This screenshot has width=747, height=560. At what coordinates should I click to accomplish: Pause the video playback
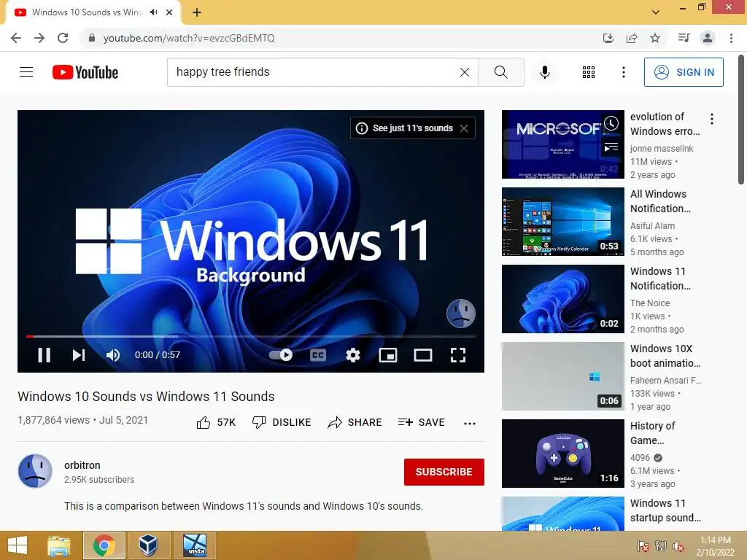pos(44,355)
